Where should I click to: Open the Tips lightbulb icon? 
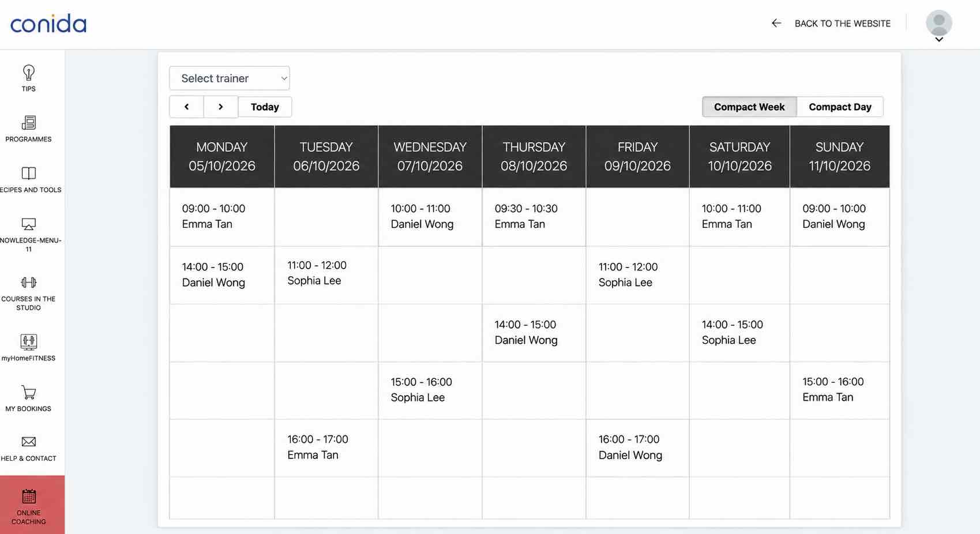[x=28, y=73]
